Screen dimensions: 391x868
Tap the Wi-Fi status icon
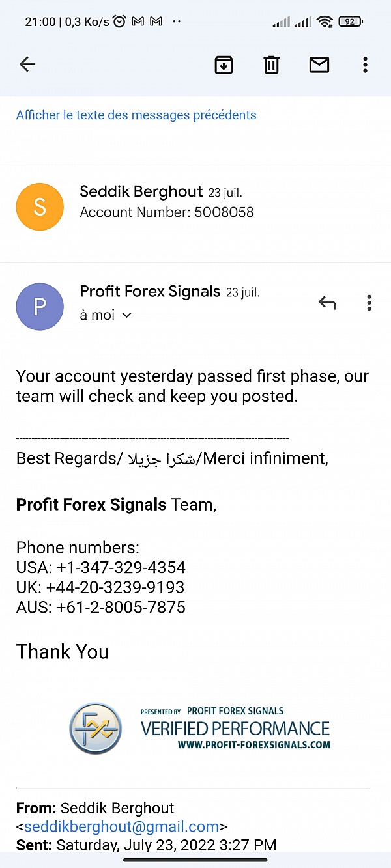point(324,21)
